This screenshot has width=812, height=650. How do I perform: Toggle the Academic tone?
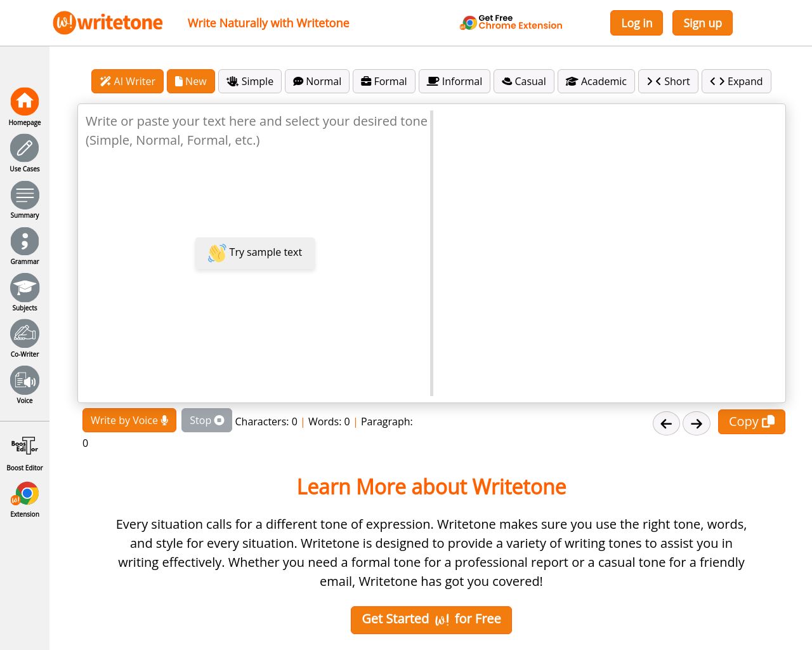[x=596, y=81]
